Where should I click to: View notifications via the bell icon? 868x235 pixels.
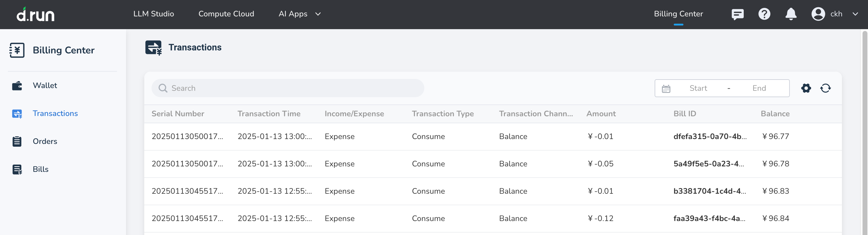[791, 14]
